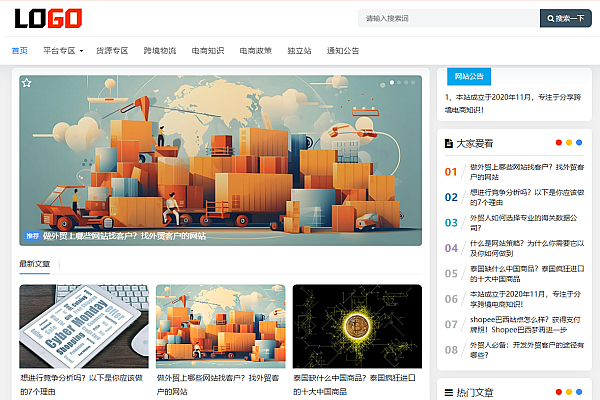Open the 跨境物流 menu item
600x400 pixels.
(159, 50)
